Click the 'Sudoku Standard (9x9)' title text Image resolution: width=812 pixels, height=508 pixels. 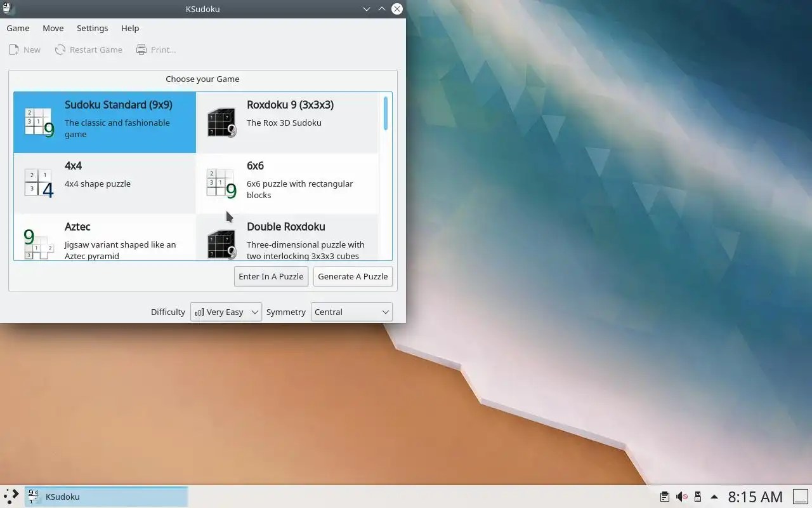(119, 105)
